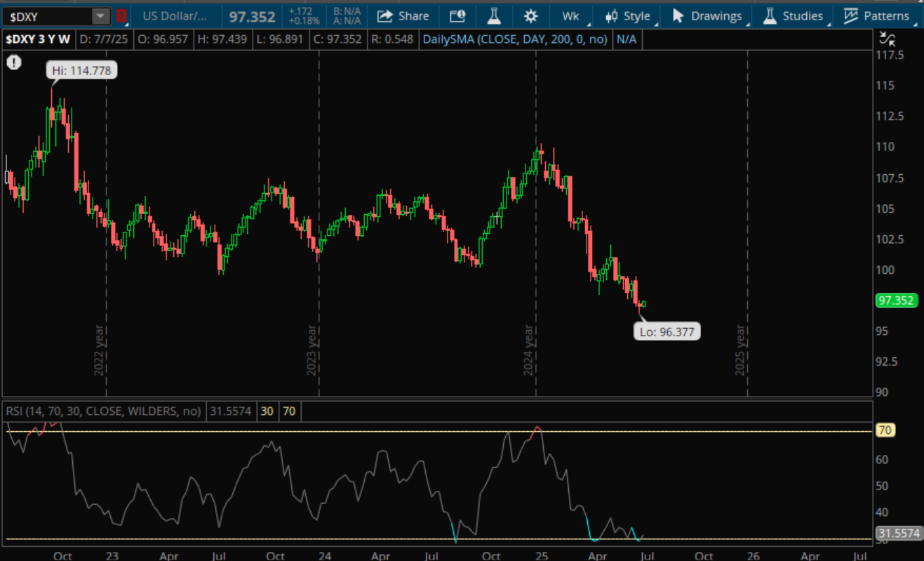Open the Style menu
Viewport: 924px width, 561px height.
point(629,15)
